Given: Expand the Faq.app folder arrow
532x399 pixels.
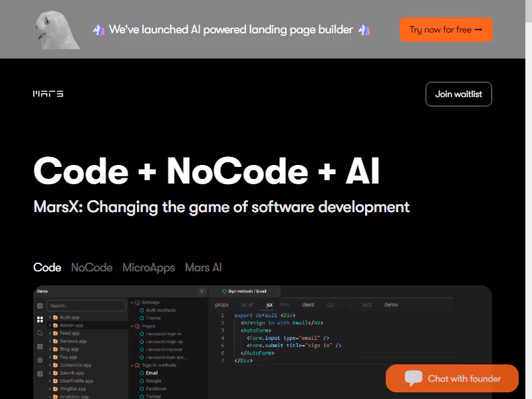Looking at the screenshot, I should 50,357.
